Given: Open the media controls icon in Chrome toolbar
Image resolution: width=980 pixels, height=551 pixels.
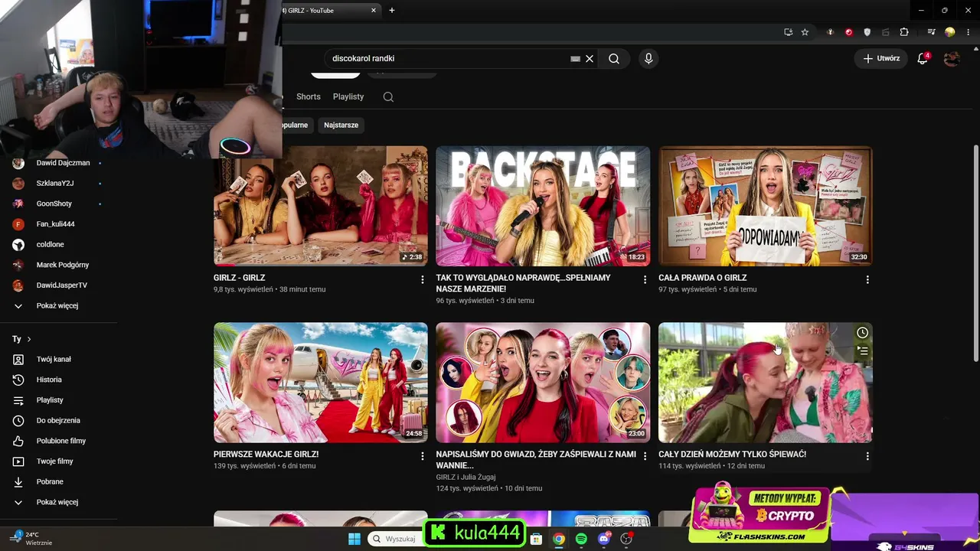Looking at the screenshot, I should click(x=931, y=32).
